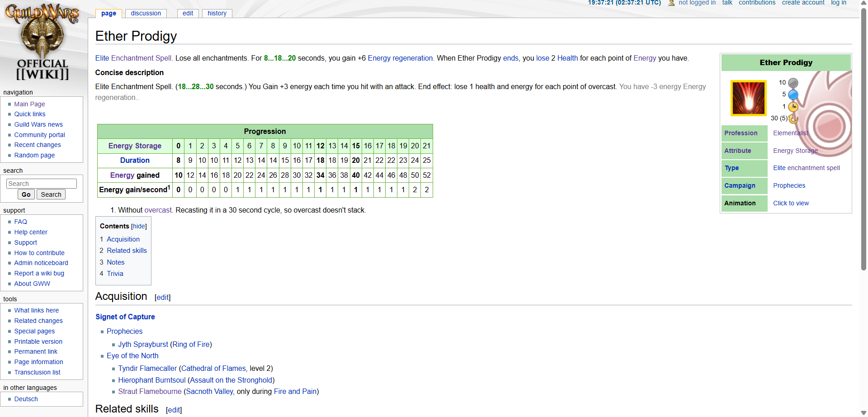Image resolution: width=868 pixels, height=417 pixels.
Task: Focus the wiki Search input field
Action: tap(42, 184)
